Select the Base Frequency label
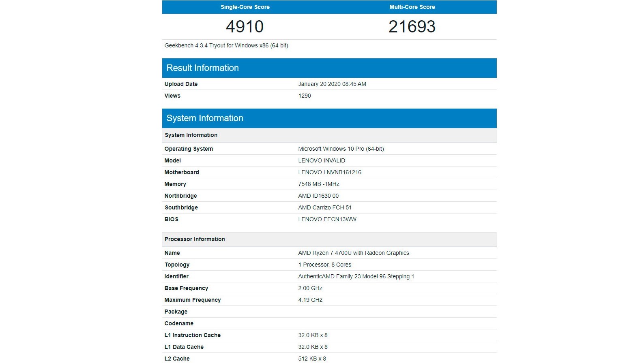The height and width of the screenshot is (363, 644). pos(186,288)
